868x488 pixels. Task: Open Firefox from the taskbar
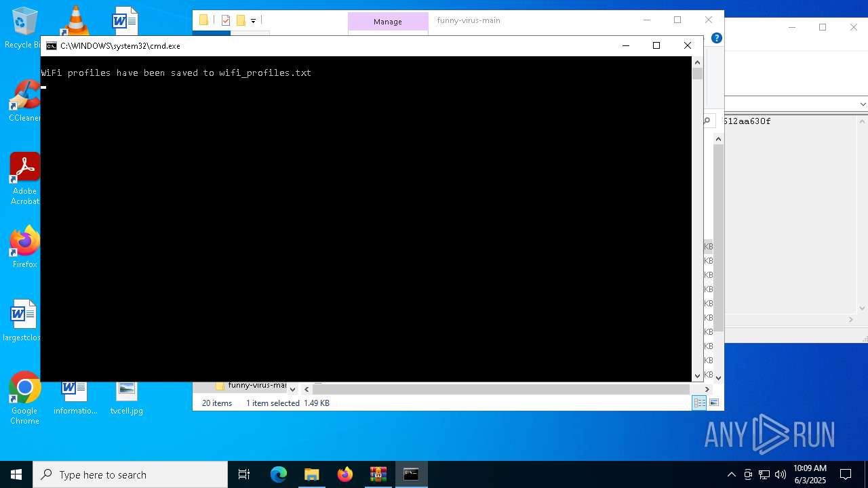345,474
